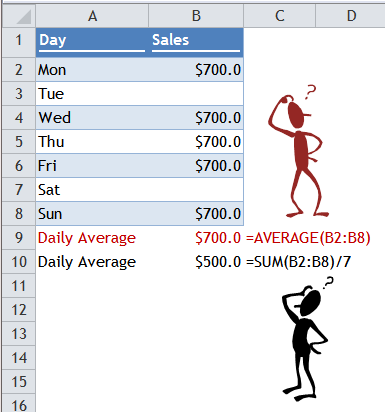Select Friday's $700.0 sales cell
This screenshot has height=412, width=385.
pyautogui.click(x=196, y=166)
